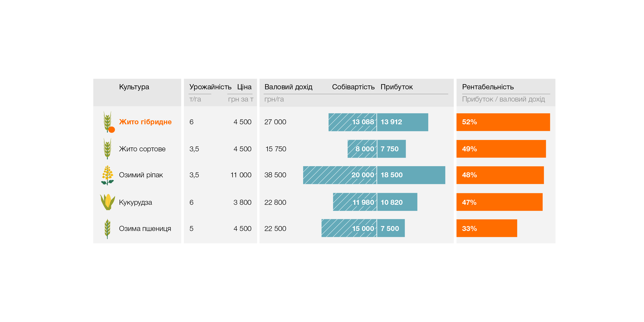Click the solid 18 500 profit bar
Screen dimensions: 644x322
pyautogui.click(x=411, y=175)
